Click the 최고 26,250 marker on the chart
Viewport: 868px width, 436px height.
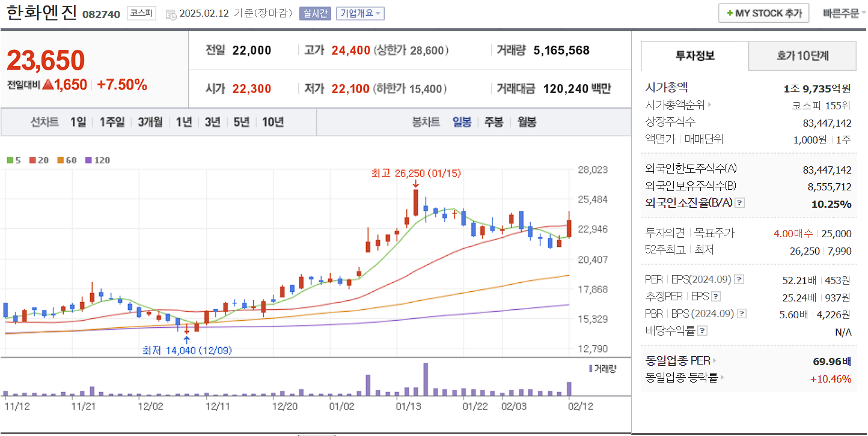(415, 174)
